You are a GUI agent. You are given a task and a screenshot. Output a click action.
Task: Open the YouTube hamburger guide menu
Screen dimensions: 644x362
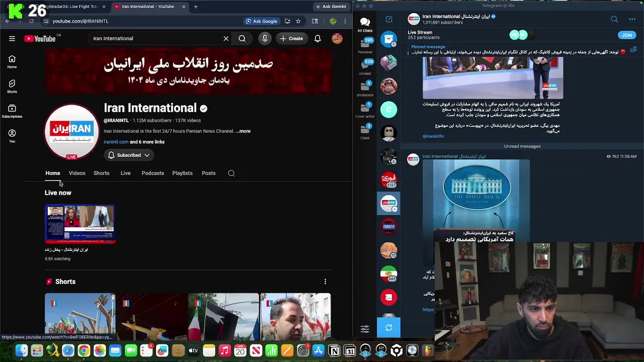12,39
